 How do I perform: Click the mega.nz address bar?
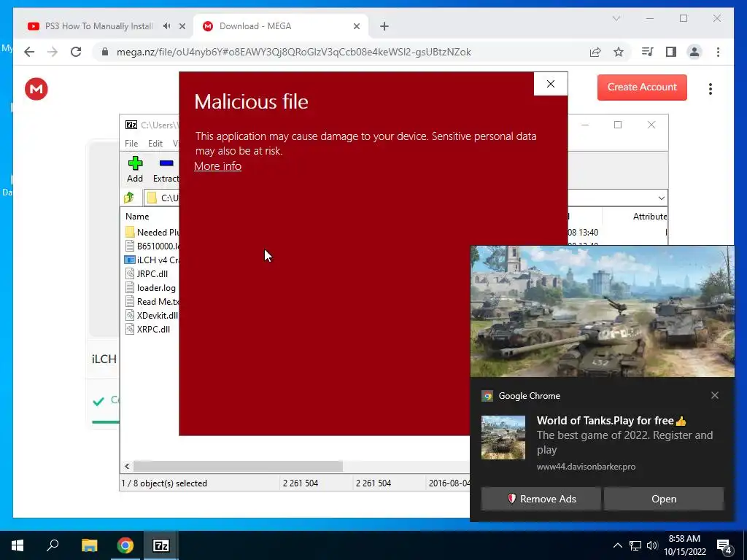coord(293,52)
